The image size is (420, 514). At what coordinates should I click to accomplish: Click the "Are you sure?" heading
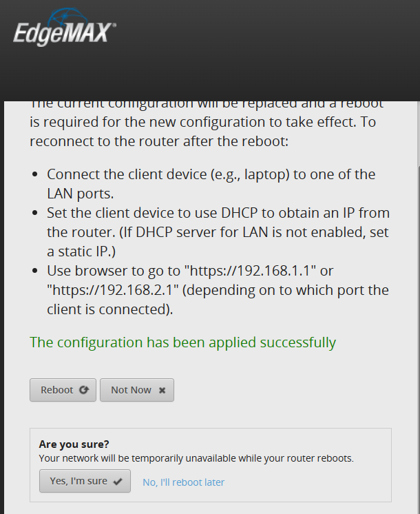(74, 444)
